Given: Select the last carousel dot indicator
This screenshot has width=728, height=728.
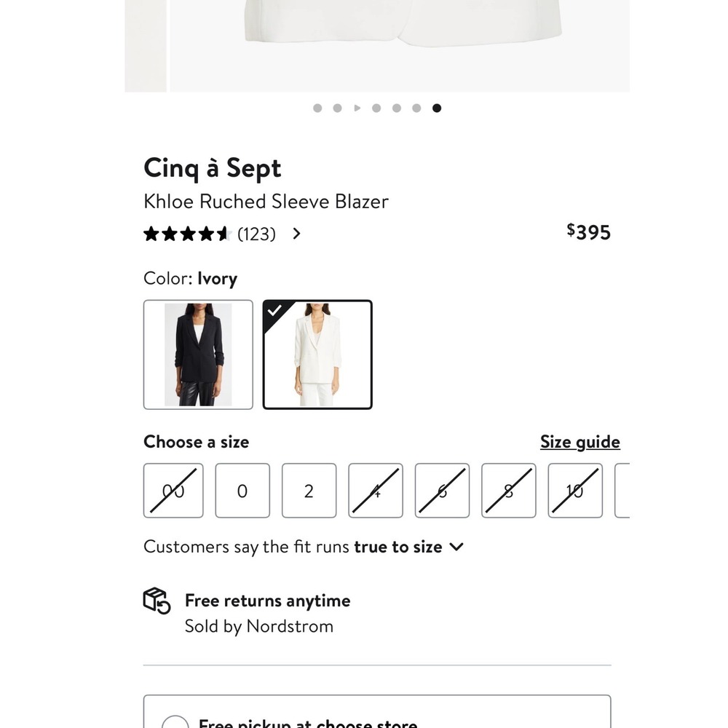Looking at the screenshot, I should click(436, 108).
